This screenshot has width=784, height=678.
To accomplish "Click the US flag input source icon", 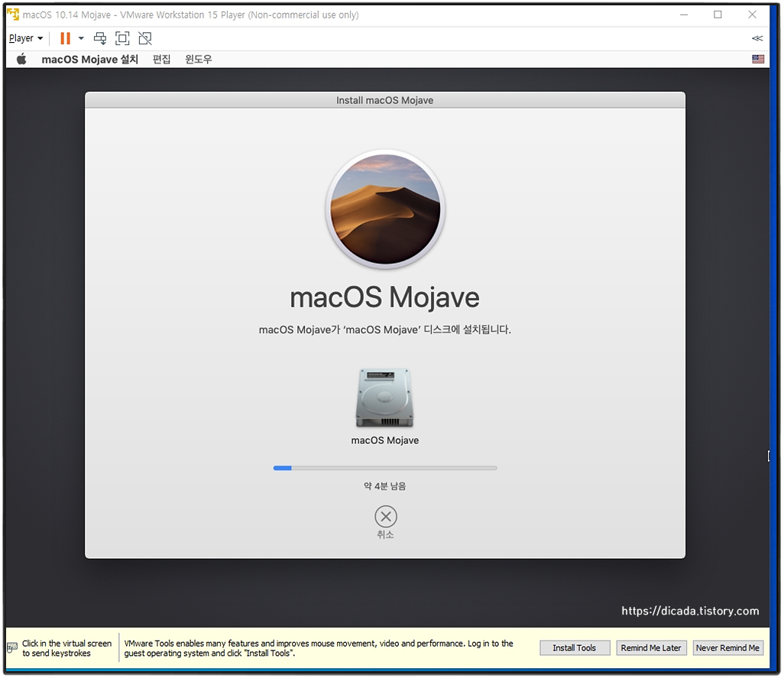I will [758, 59].
